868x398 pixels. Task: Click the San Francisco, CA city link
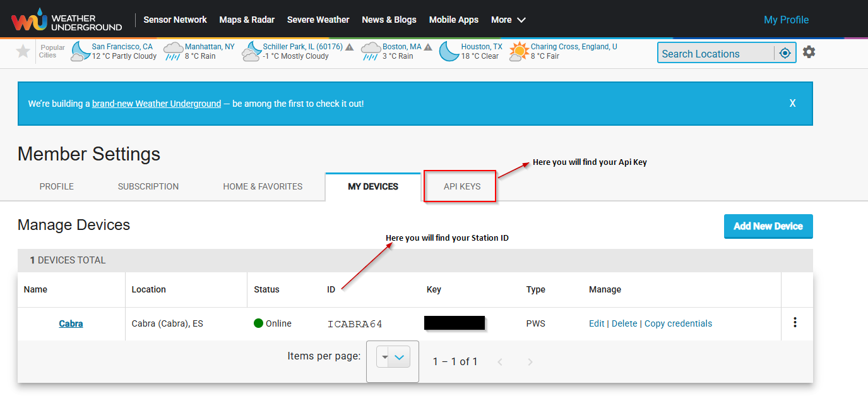pyautogui.click(x=122, y=47)
